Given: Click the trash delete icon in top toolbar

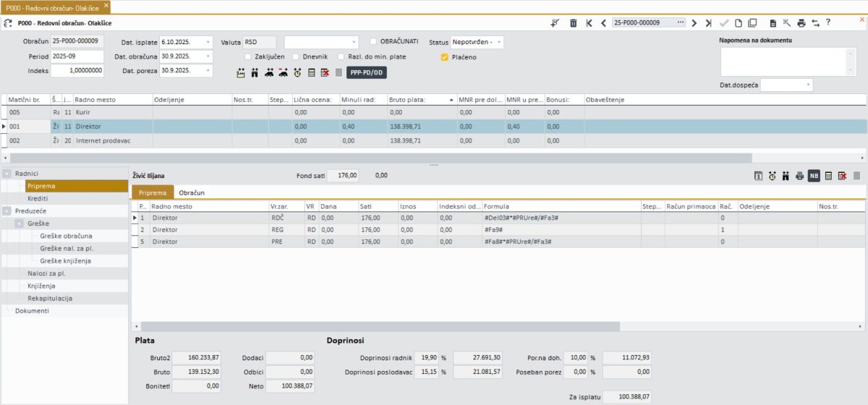Looking at the screenshot, I should 573,23.
